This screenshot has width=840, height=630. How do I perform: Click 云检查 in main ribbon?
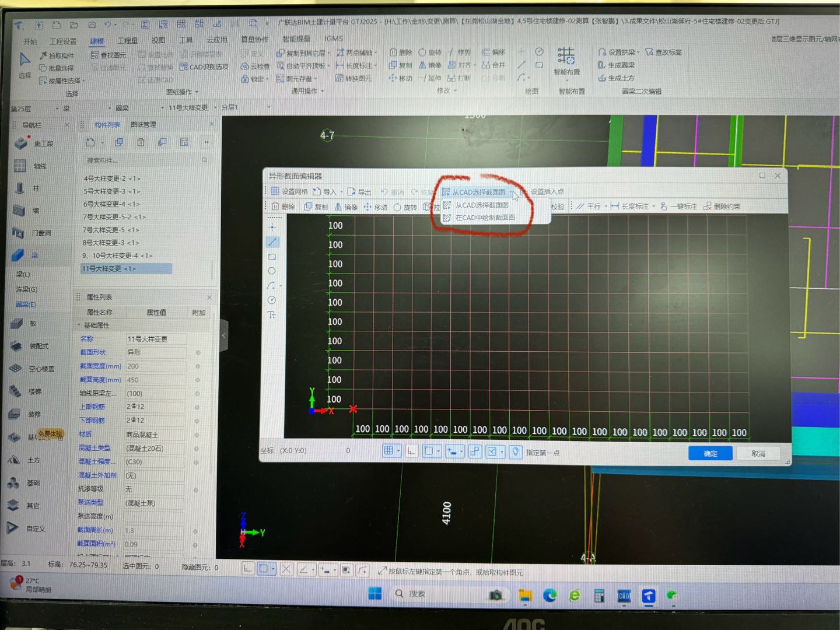(255, 66)
